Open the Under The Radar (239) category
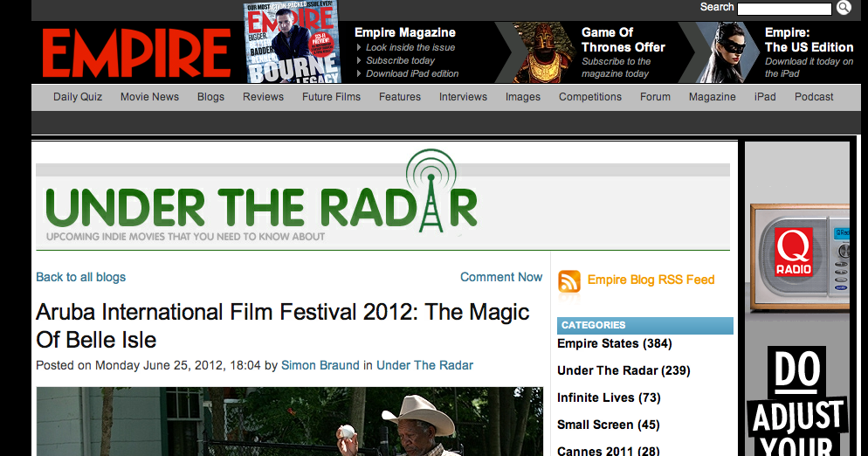The image size is (868, 456). (623, 370)
